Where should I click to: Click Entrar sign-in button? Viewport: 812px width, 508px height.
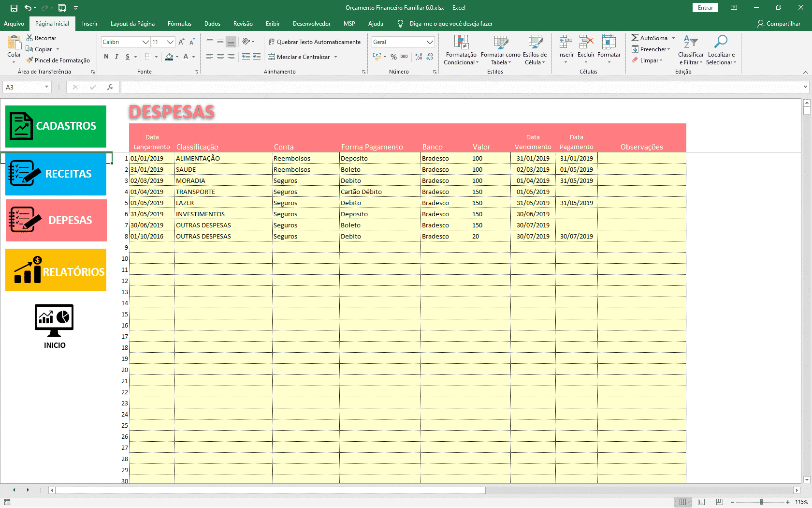point(705,8)
